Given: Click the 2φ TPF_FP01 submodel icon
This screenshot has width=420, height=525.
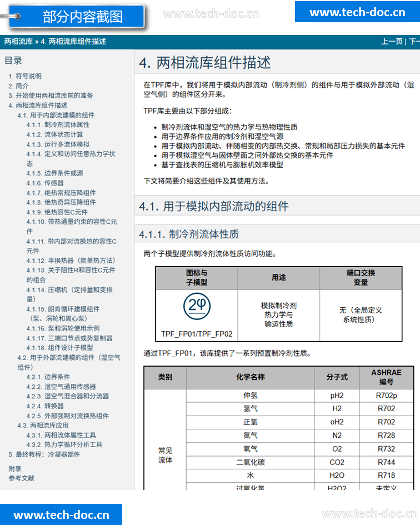Looking at the screenshot, I should point(197,306).
